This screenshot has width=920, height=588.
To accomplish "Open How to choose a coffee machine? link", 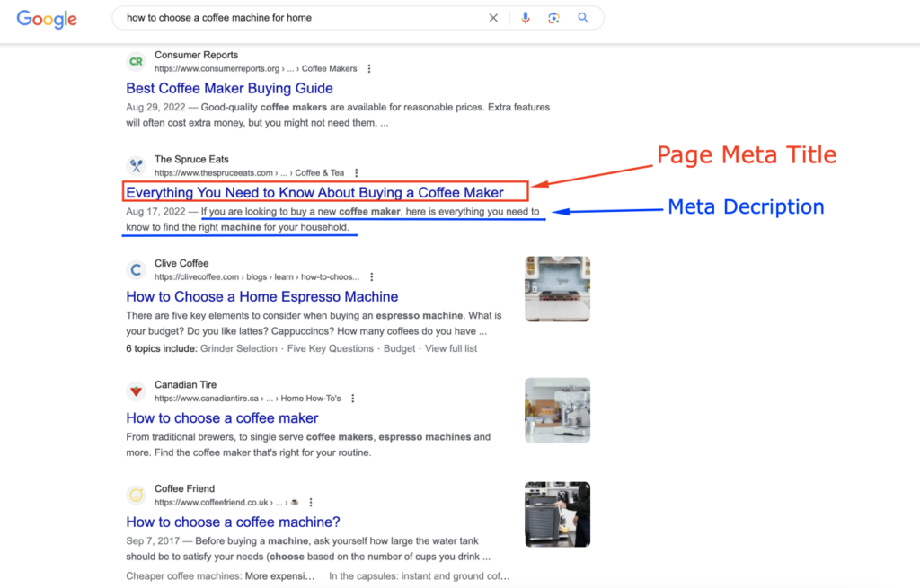I will click(233, 522).
